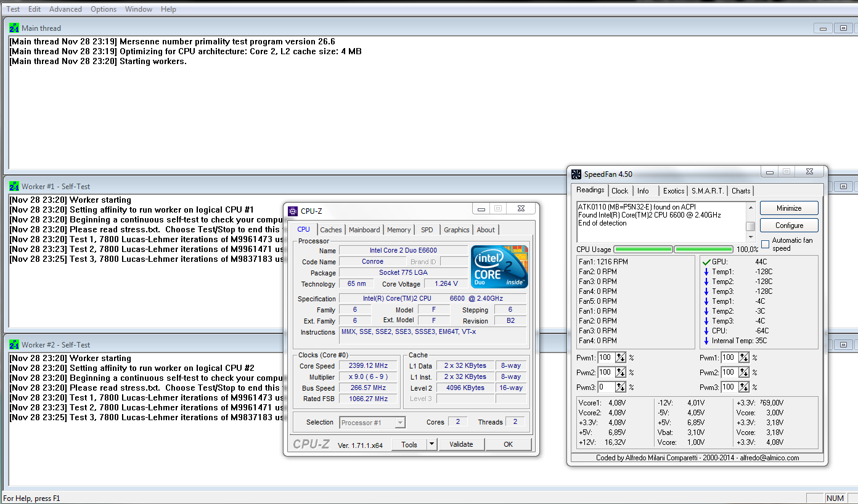Screen dimensions: 858x504
Task: Open the Window menu
Action: [139, 9]
